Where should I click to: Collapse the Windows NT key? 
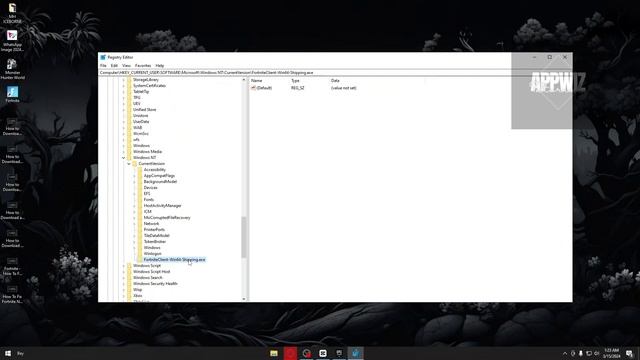(124, 158)
